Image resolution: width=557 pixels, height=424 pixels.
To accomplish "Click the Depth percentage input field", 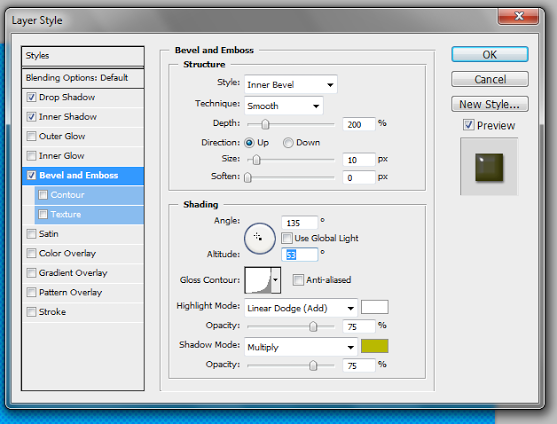I will tap(358, 124).
